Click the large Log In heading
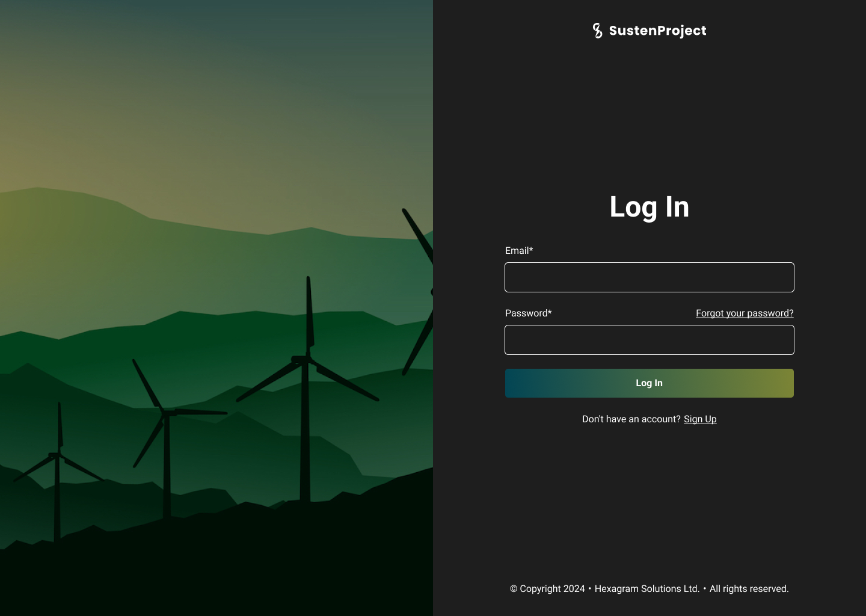This screenshot has height=616, width=866. tap(649, 207)
